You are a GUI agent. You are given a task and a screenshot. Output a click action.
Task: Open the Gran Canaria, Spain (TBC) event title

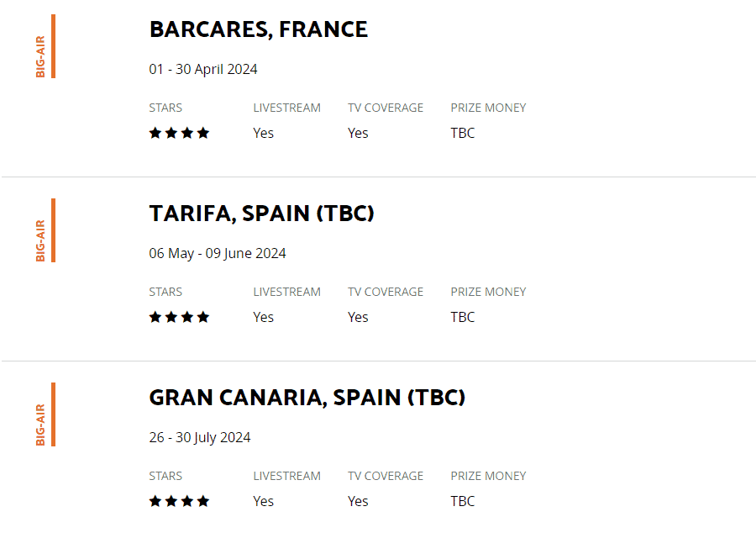tap(307, 398)
